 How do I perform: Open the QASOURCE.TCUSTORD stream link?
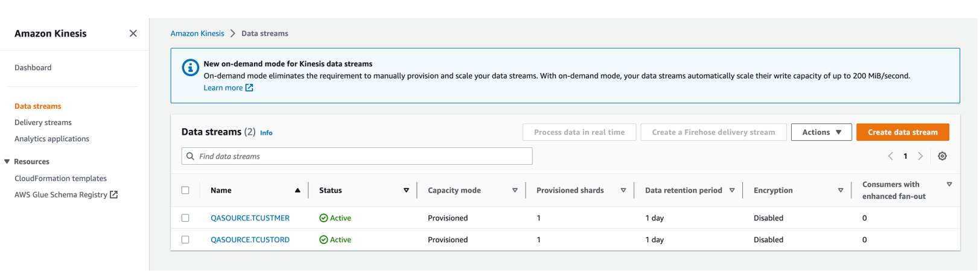click(250, 240)
